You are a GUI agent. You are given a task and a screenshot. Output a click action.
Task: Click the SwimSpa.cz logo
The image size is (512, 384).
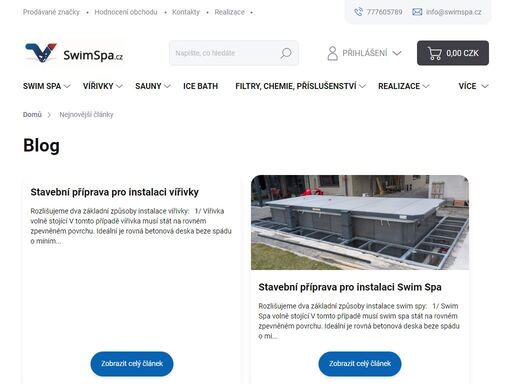click(x=74, y=53)
